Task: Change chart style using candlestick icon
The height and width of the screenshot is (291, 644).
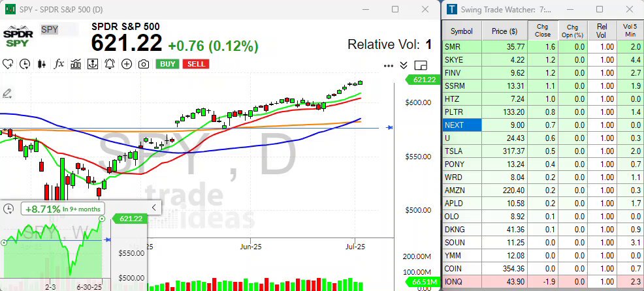Action: [42, 64]
